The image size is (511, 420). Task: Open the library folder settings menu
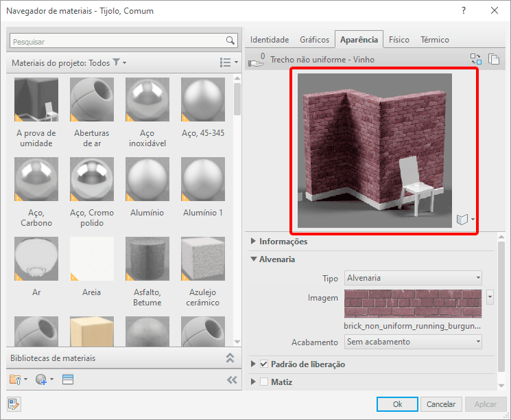point(19,380)
